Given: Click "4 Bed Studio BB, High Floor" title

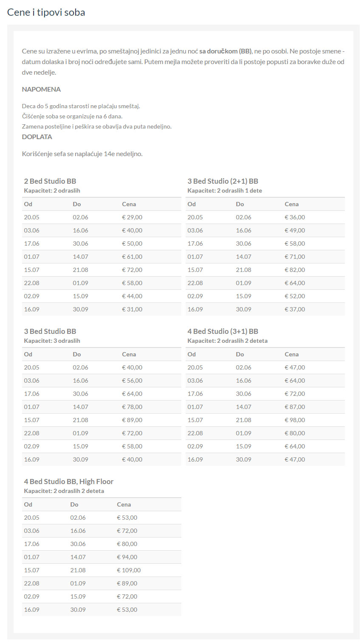Looking at the screenshot, I should (x=69, y=482).
